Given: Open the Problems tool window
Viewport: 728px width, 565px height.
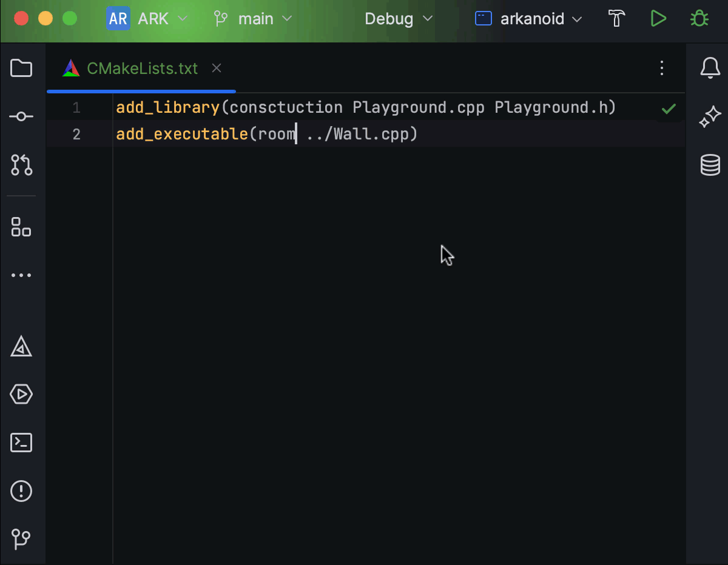Looking at the screenshot, I should [x=21, y=491].
